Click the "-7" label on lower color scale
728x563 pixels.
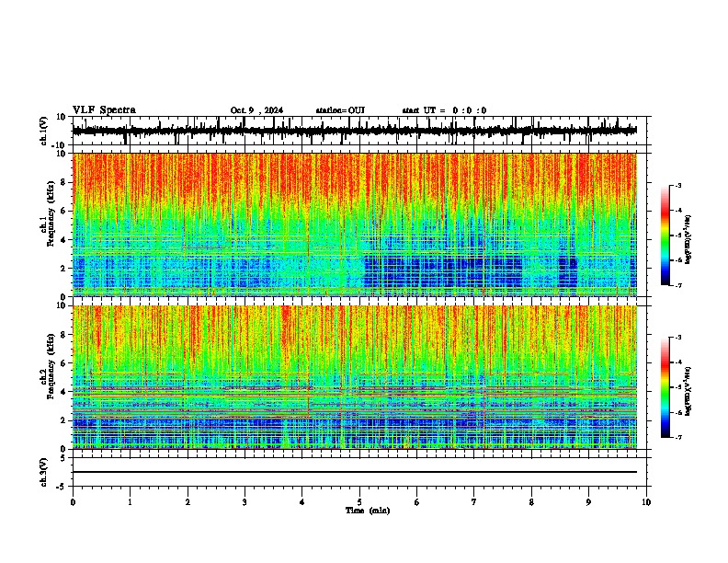click(677, 437)
